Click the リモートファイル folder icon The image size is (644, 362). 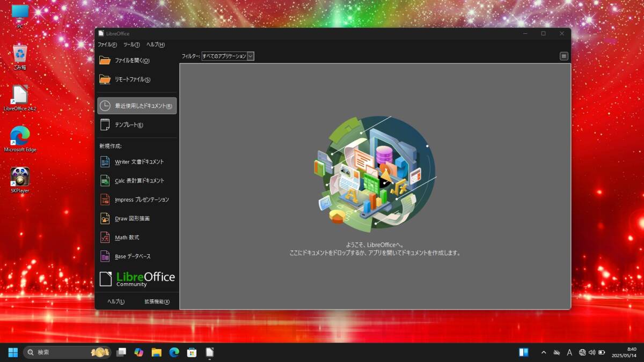pos(105,79)
